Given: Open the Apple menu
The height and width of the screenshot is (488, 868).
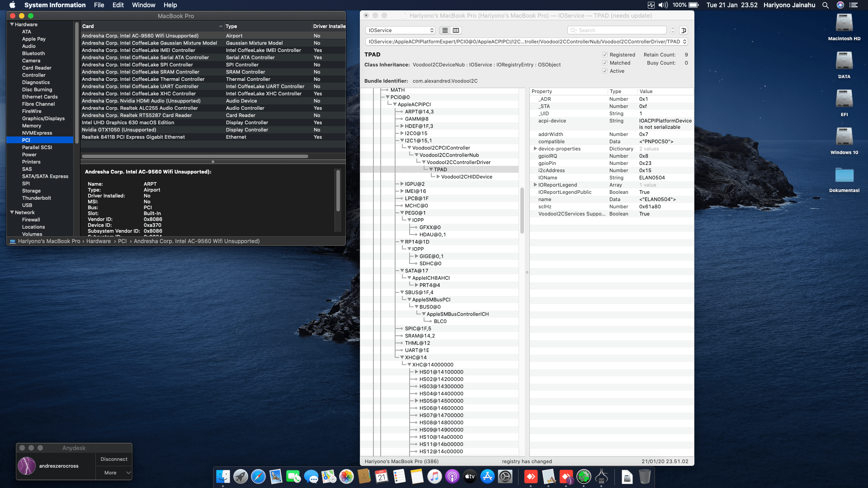Looking at the screenshot, I should pos(12,5).
